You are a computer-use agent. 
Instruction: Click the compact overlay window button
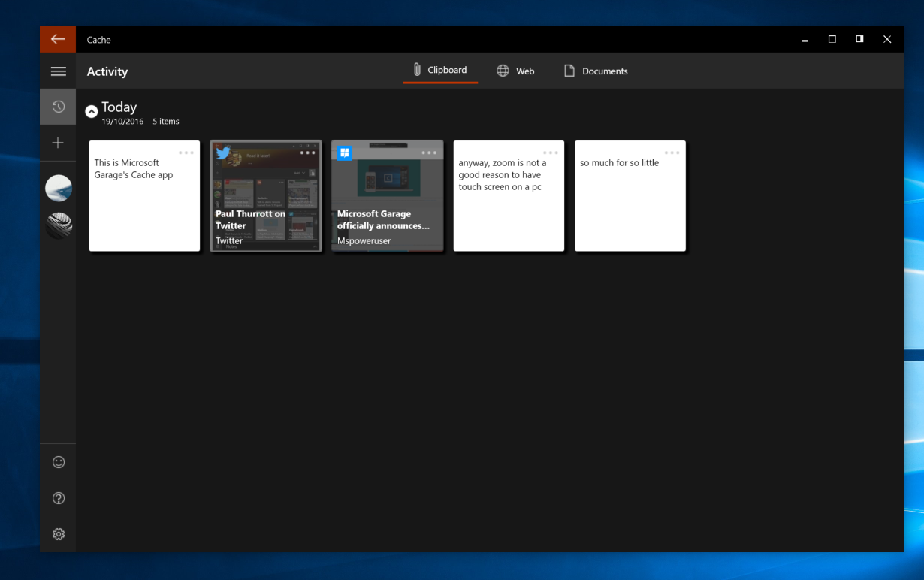click(859, 39)
